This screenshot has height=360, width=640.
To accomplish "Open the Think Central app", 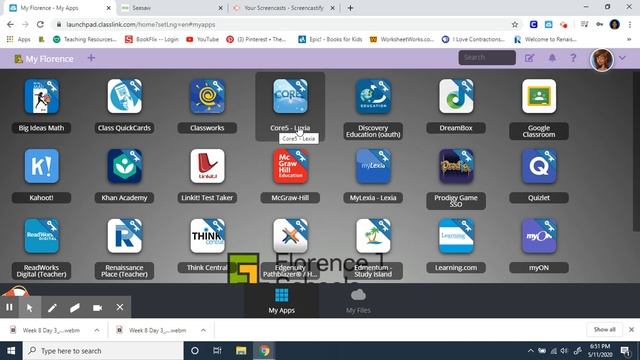I will coord(207,236).
